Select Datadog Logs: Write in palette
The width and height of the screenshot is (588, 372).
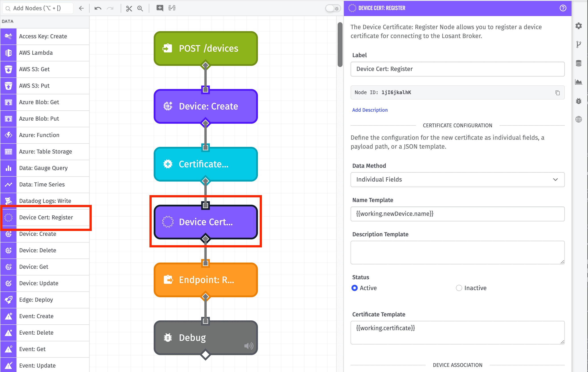(x=45, y=201)
